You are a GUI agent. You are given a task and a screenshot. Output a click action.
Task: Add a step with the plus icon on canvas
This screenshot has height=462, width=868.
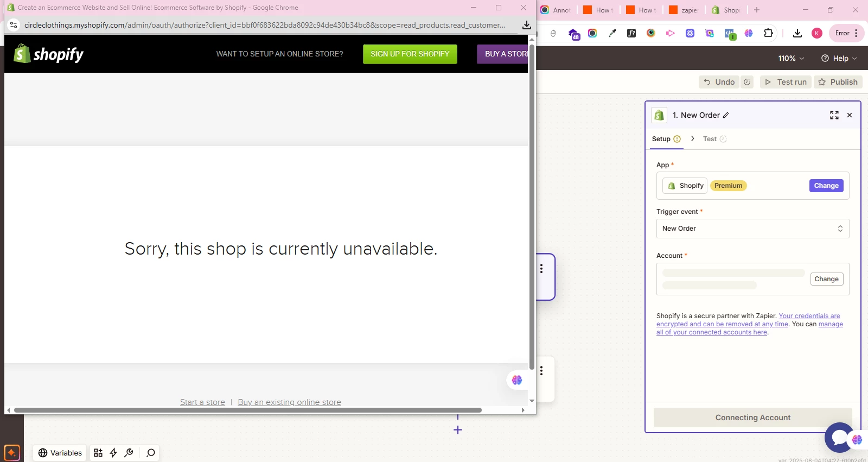click(x=458, y=430)
